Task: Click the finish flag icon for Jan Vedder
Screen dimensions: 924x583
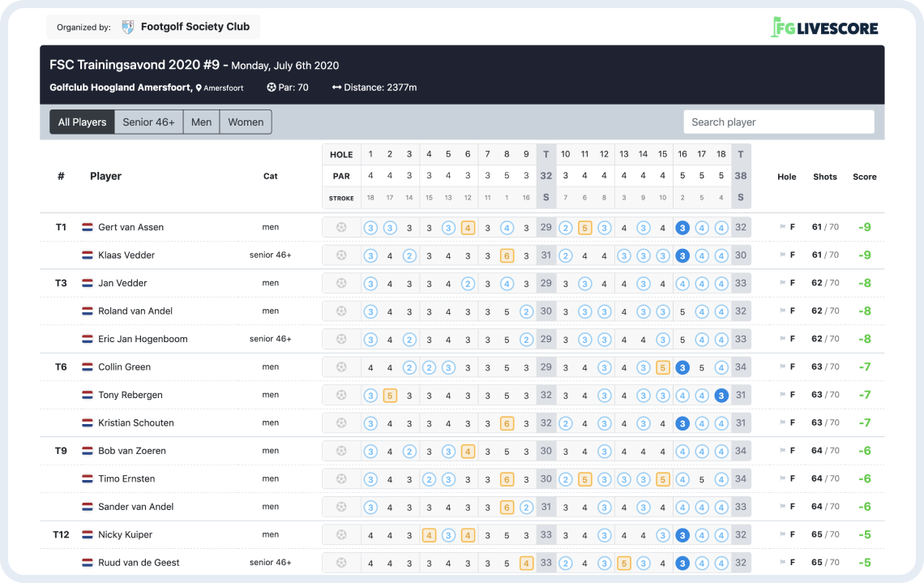Action: coord(782,283)
